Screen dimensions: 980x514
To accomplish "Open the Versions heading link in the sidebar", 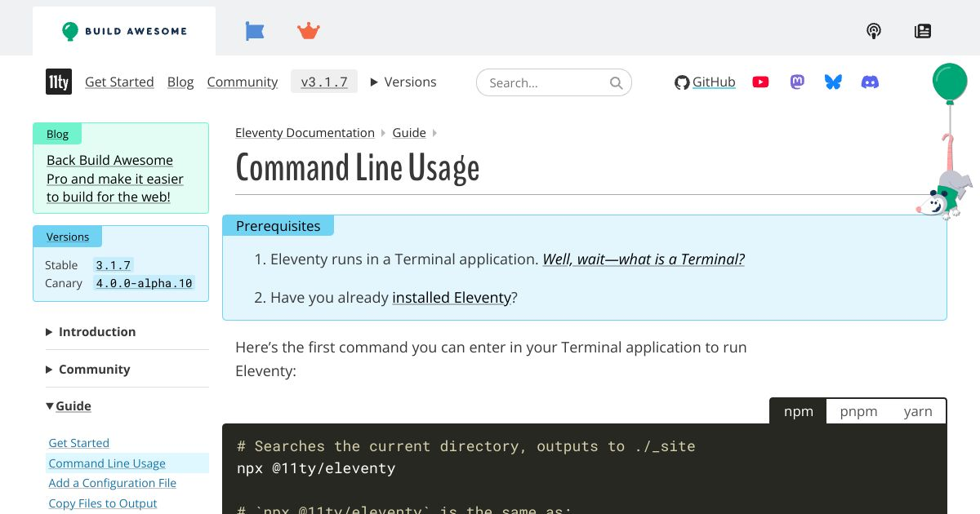I will click(68, 237).
